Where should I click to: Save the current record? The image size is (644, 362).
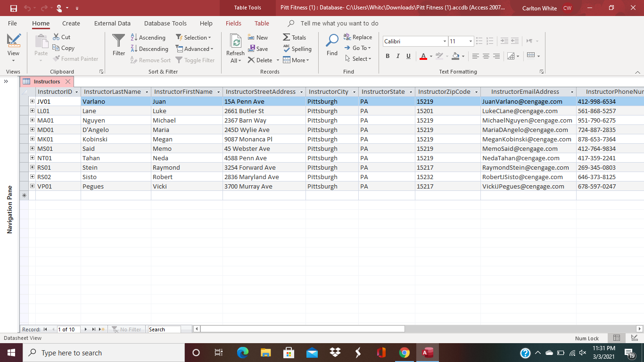[259, 49]
